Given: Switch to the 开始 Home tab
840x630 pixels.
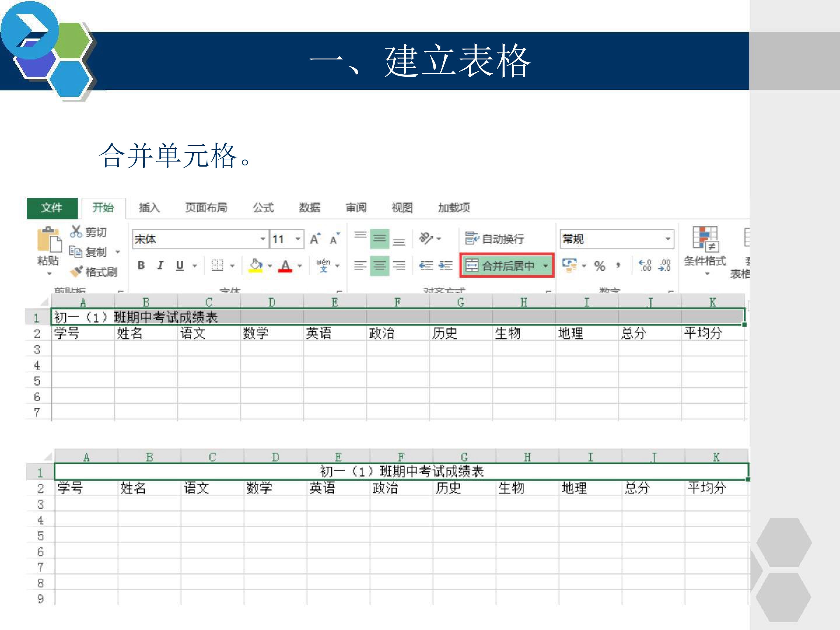Looking at the screenshot, I should [103, 208].
